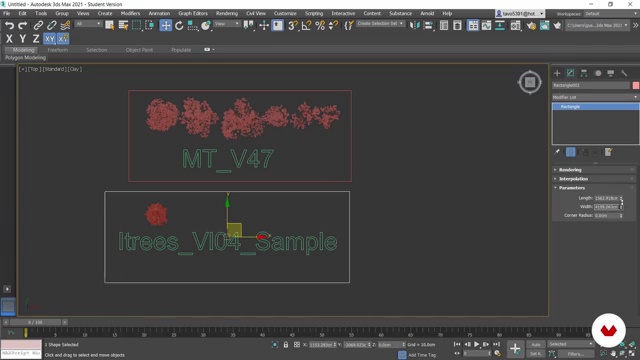Viewport: 640px width, 360px height.
Task: Open the Material Editor
Action: (x=516, y=25)
